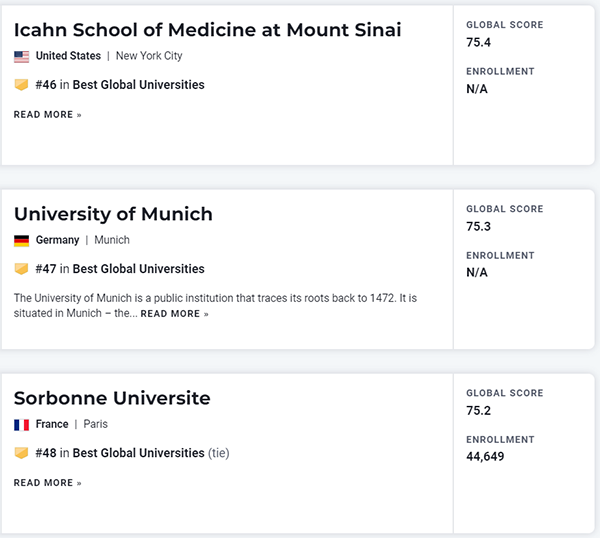Image resolution: width=600 pixels, height=538 pixels.
Task: Click the 75.4 global score value
Action: coord(478,42)
